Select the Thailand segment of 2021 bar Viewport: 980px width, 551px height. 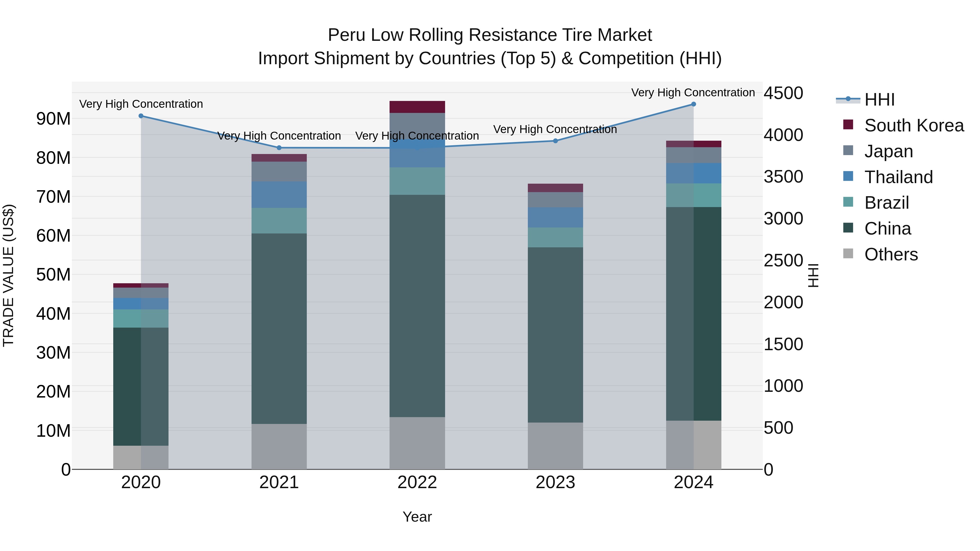coord(279,195)
